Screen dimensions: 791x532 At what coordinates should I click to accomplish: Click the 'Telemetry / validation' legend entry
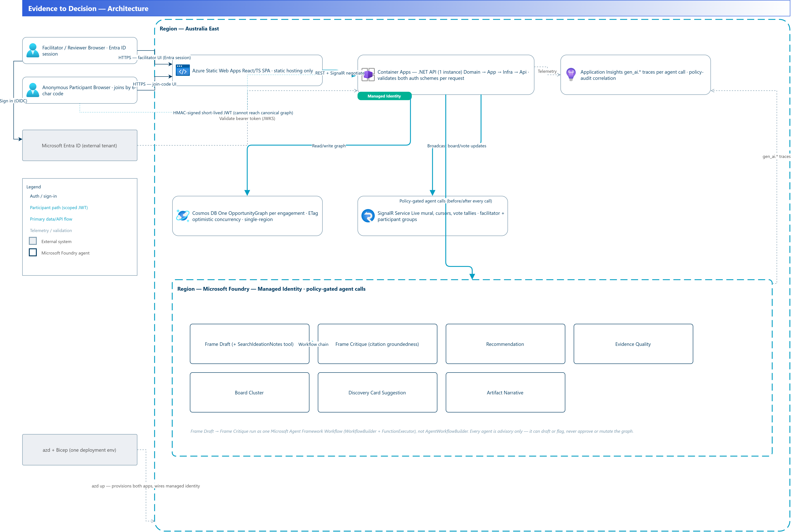click(51, 230)
